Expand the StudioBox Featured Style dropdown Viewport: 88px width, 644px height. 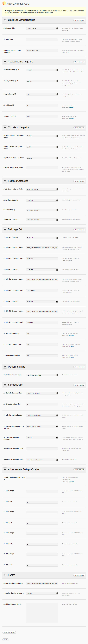click(42, 189)
